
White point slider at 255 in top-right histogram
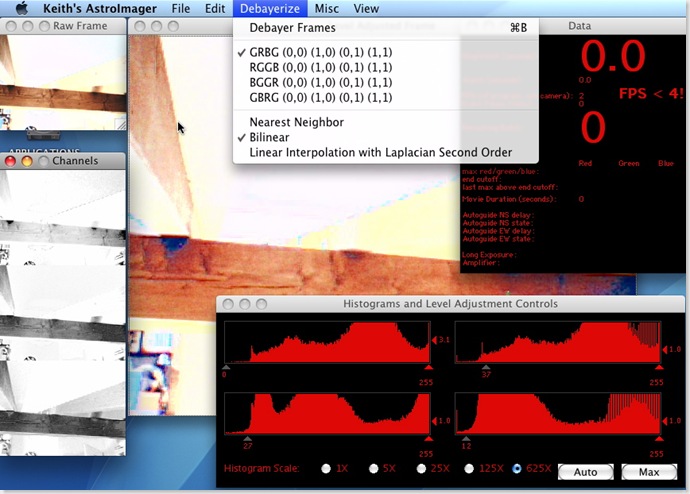pos(659,367)
